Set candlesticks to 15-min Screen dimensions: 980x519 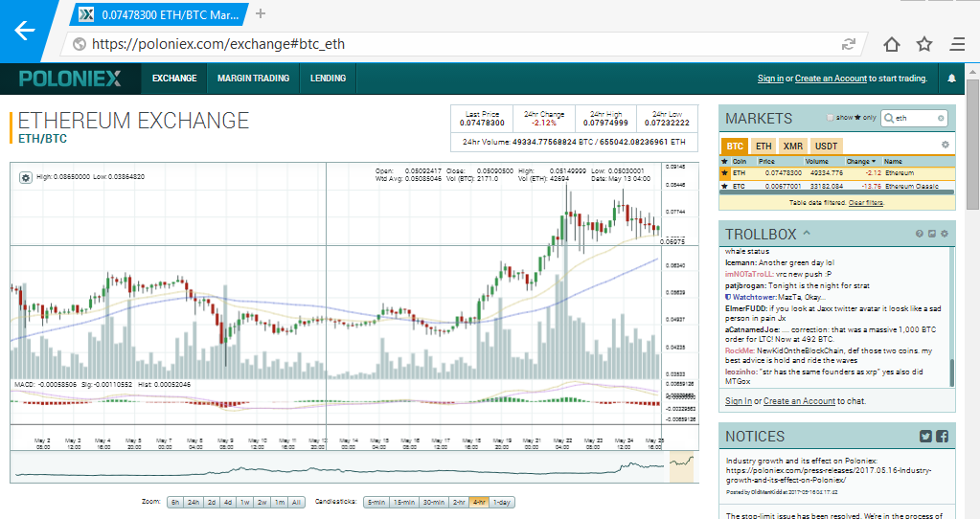click(x=404, y=502)
